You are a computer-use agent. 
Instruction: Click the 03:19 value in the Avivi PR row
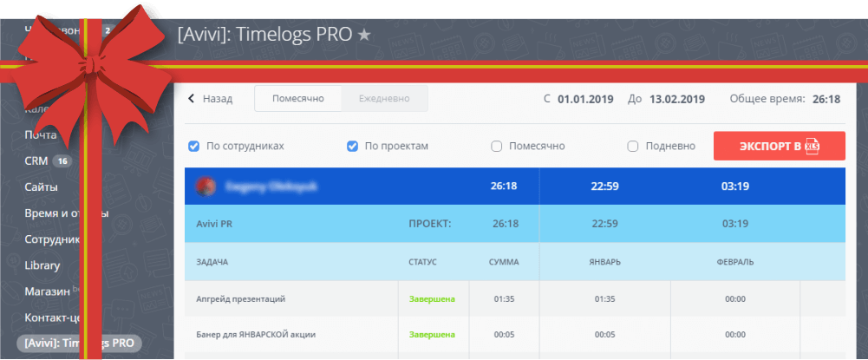point(735,224)
